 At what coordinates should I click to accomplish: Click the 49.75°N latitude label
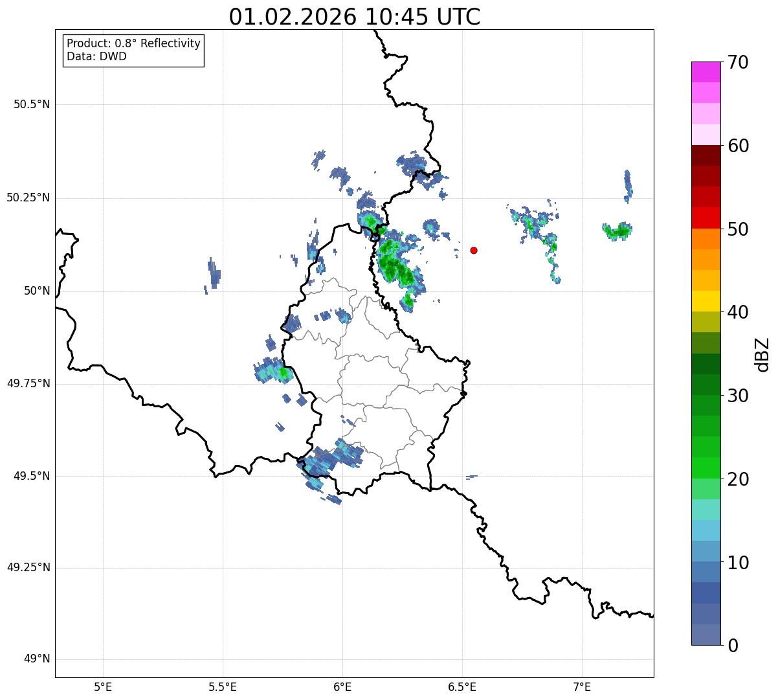coord(28,383)
